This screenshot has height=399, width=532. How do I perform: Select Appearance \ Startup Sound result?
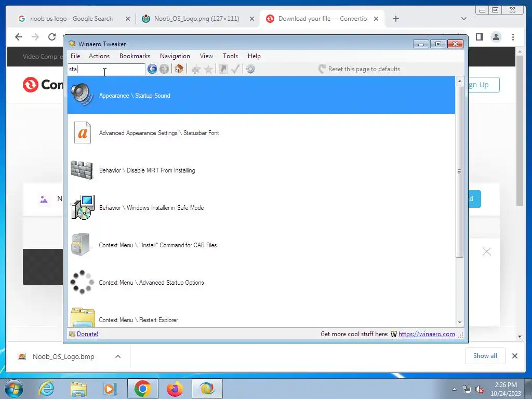coord(261,95)
